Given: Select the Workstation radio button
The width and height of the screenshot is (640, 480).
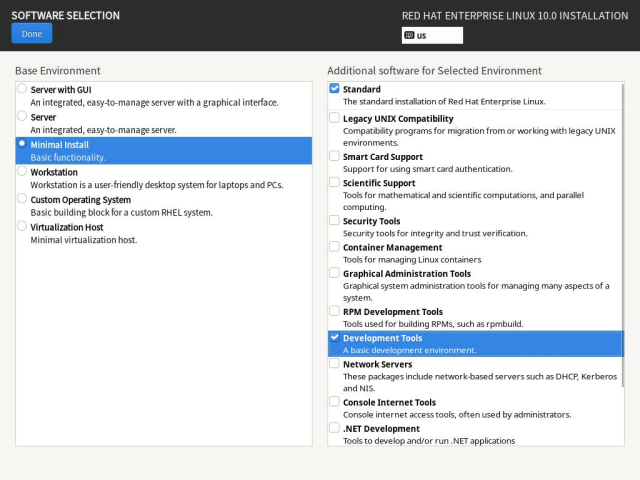Looking at the screenshot, I should tap(22, 171).
